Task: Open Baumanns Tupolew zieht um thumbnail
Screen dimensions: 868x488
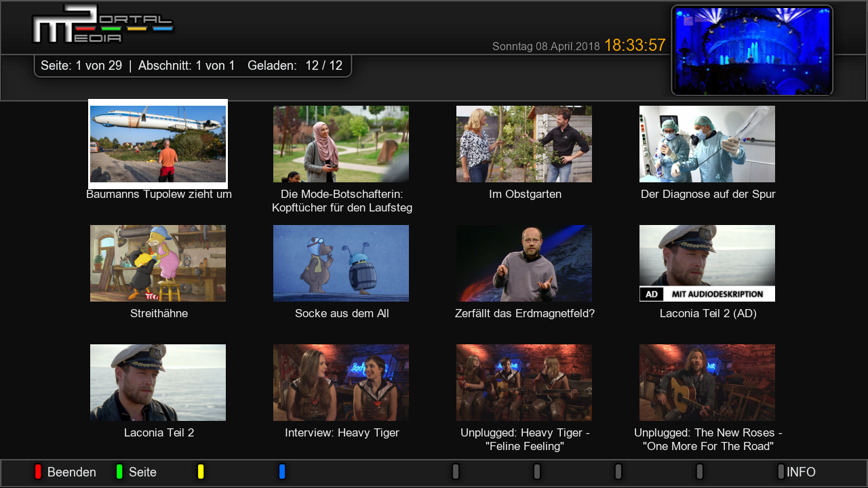Action: [x=158, y=144]
